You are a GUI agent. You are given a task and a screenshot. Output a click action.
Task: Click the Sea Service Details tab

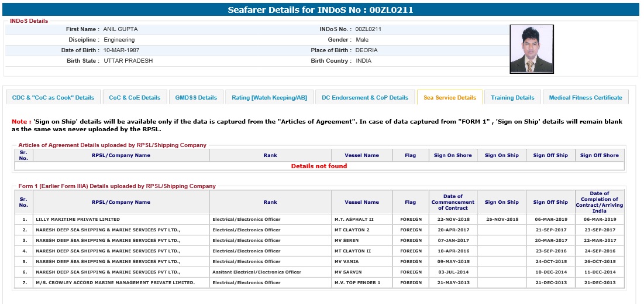point(450,98)
